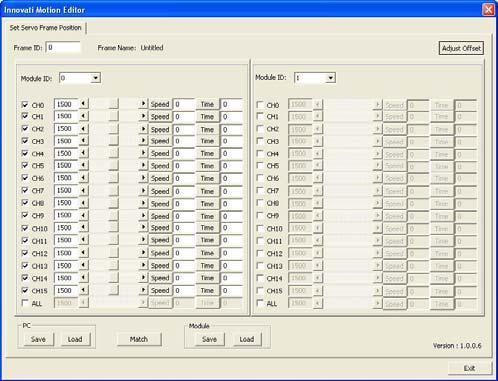Uncheck CH0 checkbox in Module 0 panel
This screenshot has width=498, height=381.
tap(25, 105)
